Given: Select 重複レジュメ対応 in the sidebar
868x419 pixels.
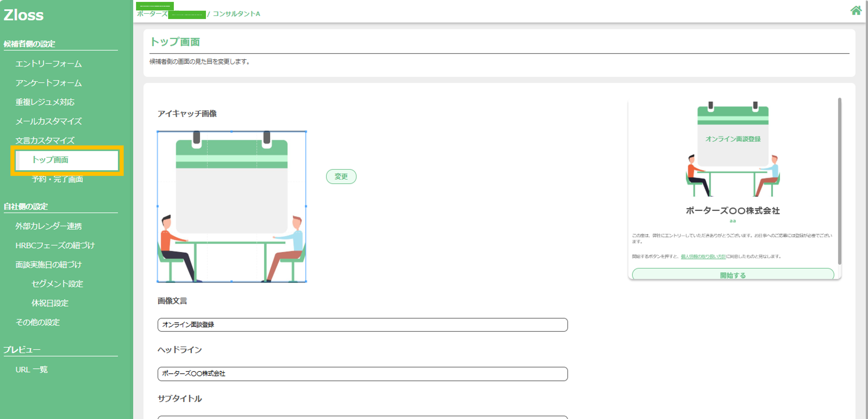Looking at the screenshot, I should click(45, 102).
